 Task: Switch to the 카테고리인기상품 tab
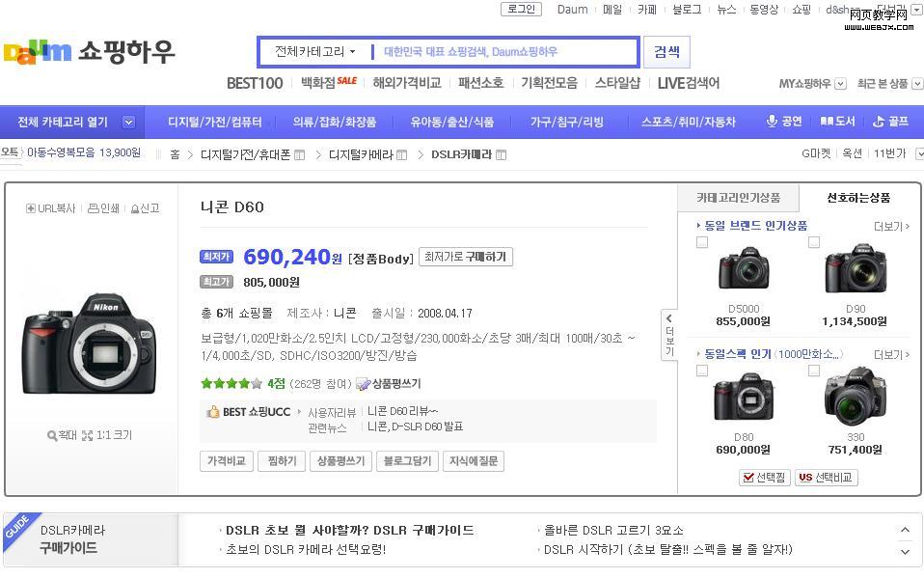pos(738,198)
